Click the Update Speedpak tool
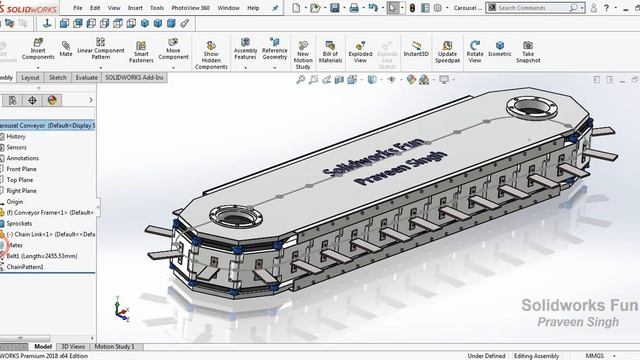The image size is (640, 360). tap(447, 51)
